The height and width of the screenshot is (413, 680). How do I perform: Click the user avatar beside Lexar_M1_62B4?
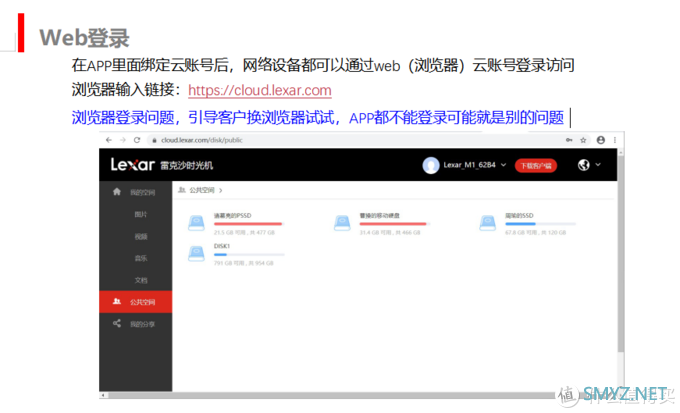pyautogui.click(x=431, y=165)
